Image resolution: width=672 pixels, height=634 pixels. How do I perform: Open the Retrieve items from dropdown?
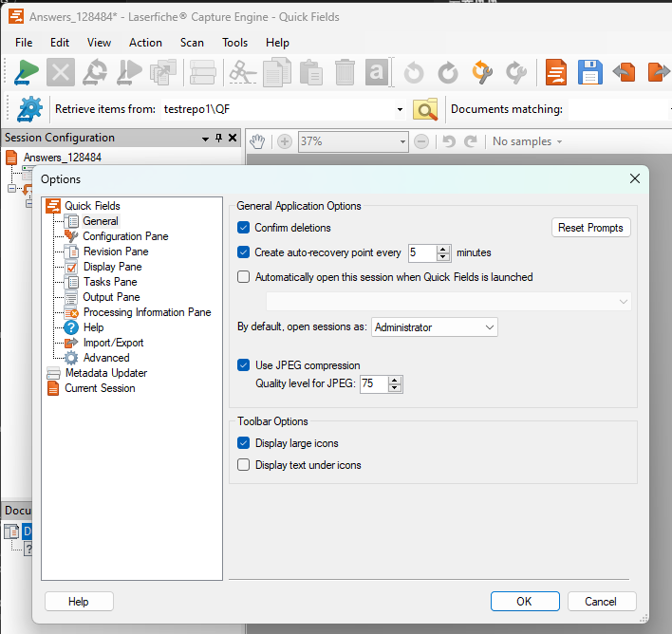(x=400, y=109)
